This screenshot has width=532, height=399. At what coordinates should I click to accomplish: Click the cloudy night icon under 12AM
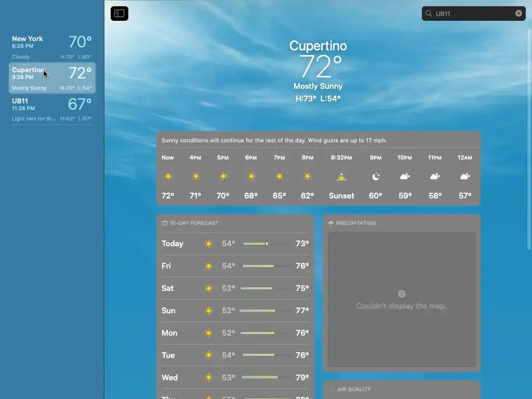click(x=465, y=176)
